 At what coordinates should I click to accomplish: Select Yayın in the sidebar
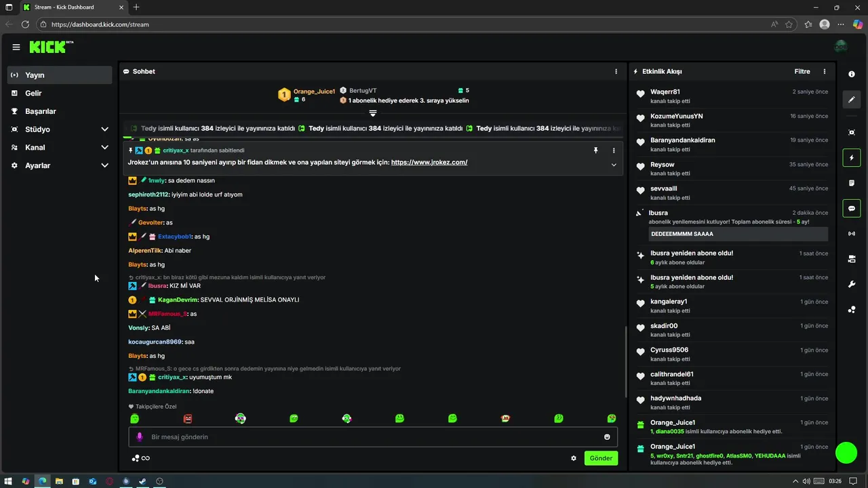(x=60, y=75)
